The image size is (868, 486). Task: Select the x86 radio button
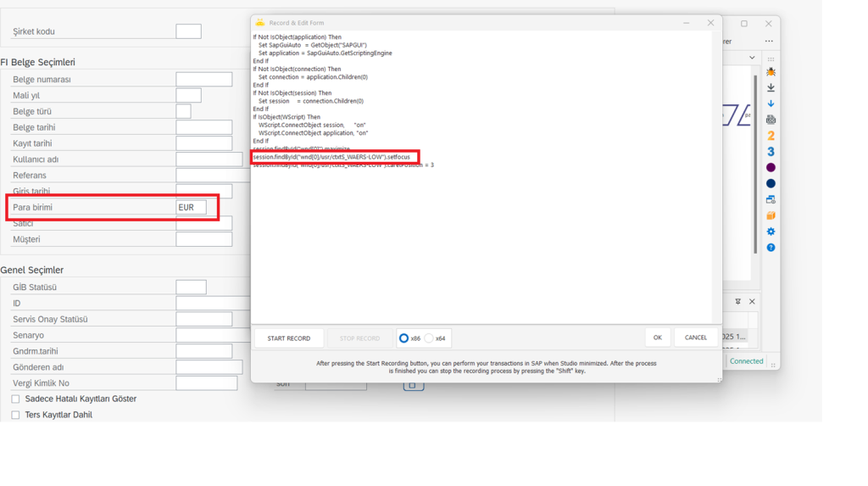pos(404,338)
